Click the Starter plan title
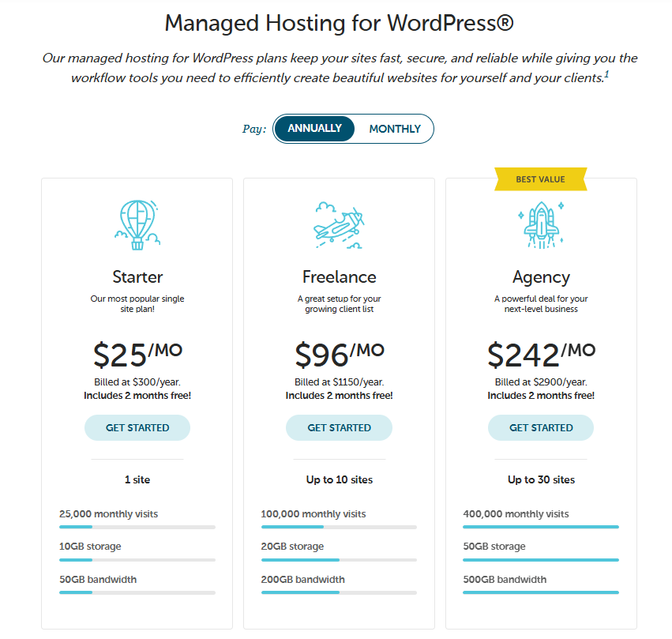The height and width of the screenshot is (639, 672). (137, 277)
